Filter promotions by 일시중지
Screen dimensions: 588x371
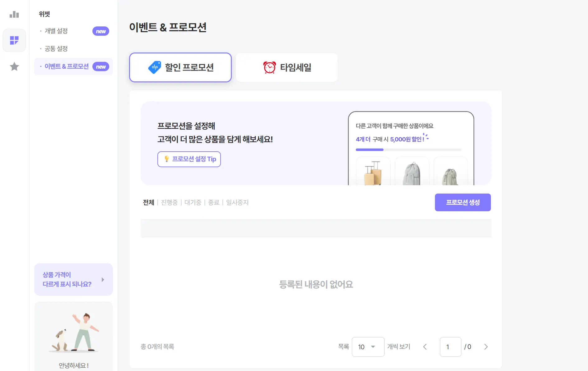pyautogui.click(x=237, y=203)
